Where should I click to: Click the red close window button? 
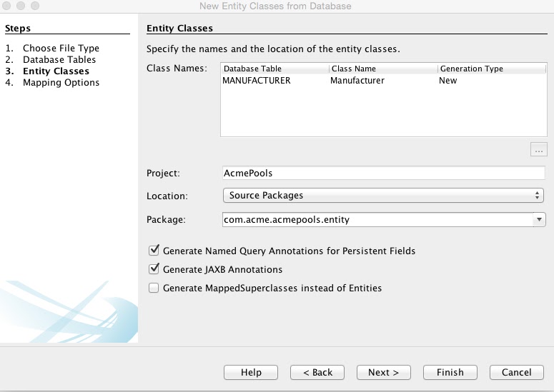(x=7, y=6)
